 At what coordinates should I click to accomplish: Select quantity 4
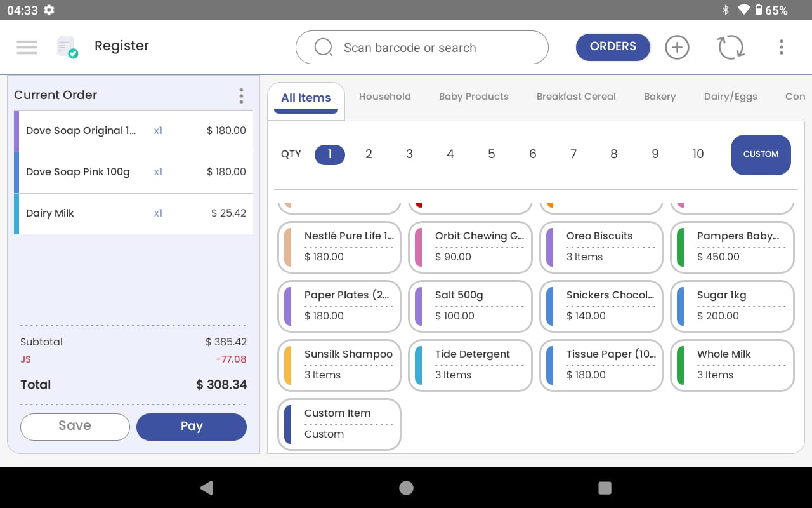pos(450,154)
